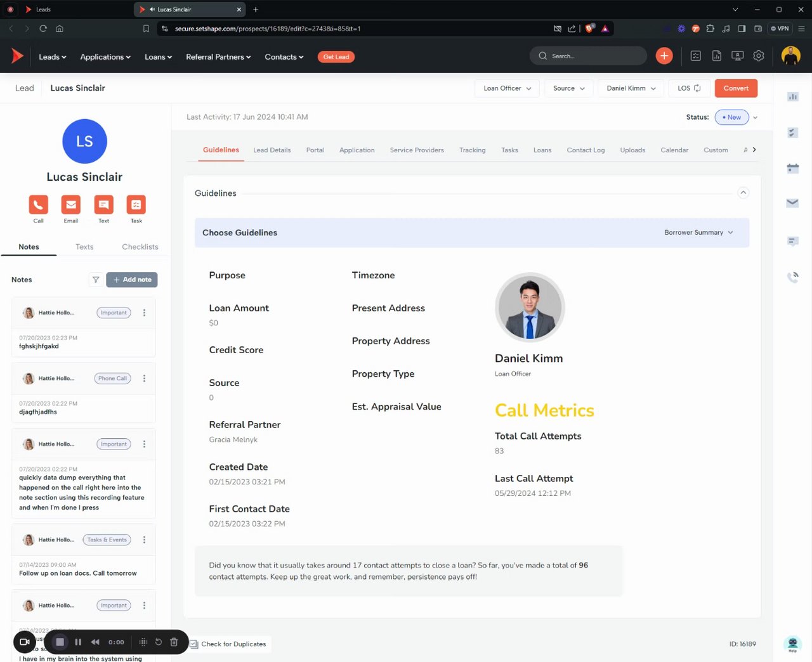This screenshot has width=812, height=662.
Task: Open the Borrower Summary dropdown
Action: click(x=698, y=233)
